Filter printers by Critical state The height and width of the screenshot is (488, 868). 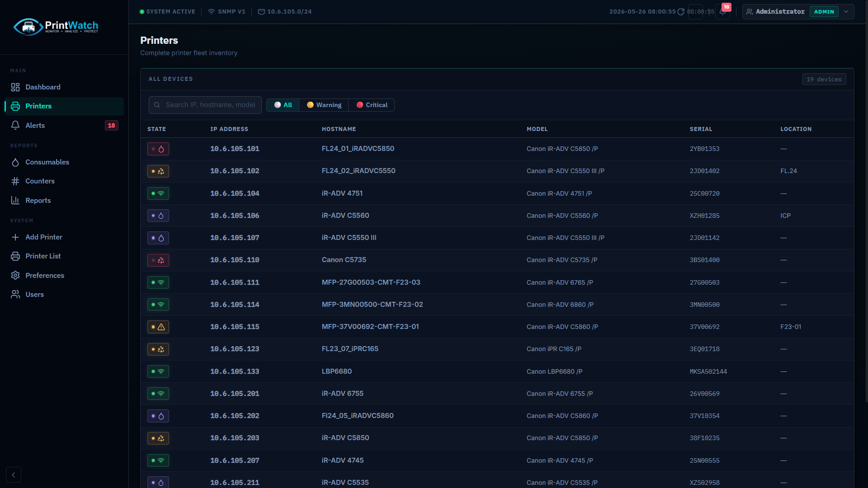(372, 105)
